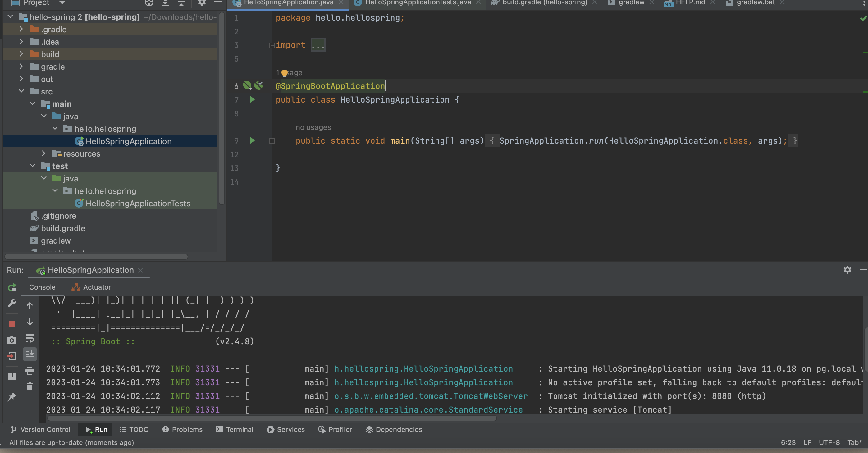Select opened file locate target icon
Screen dimensions: 868x453
[149, 3]
